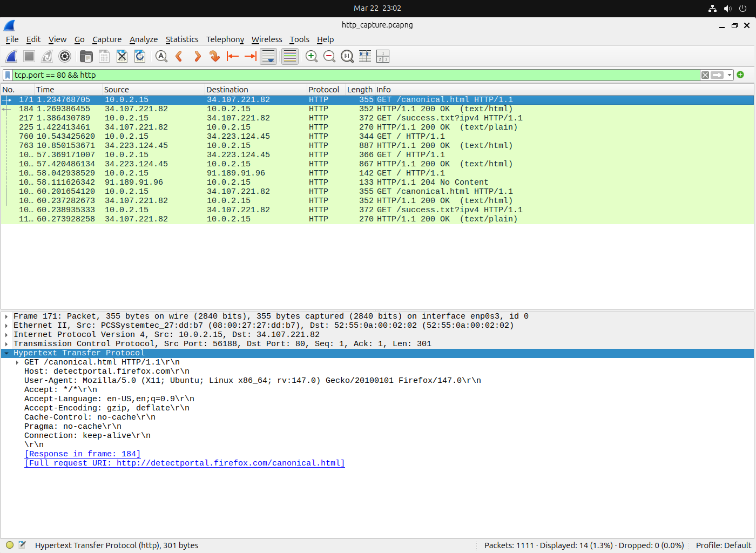Expand the GET /canonical.html request line
Viewport: 756px width, 553px height.
[17, 362]
